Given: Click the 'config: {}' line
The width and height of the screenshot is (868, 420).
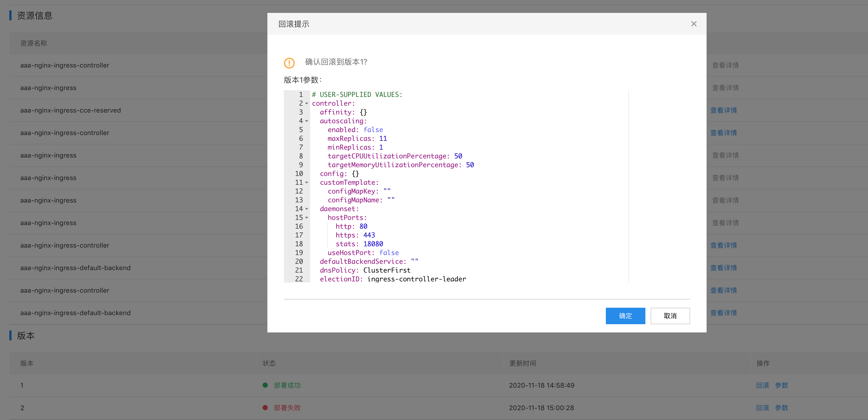Looking at the screenshot, I should coord(339,173).
